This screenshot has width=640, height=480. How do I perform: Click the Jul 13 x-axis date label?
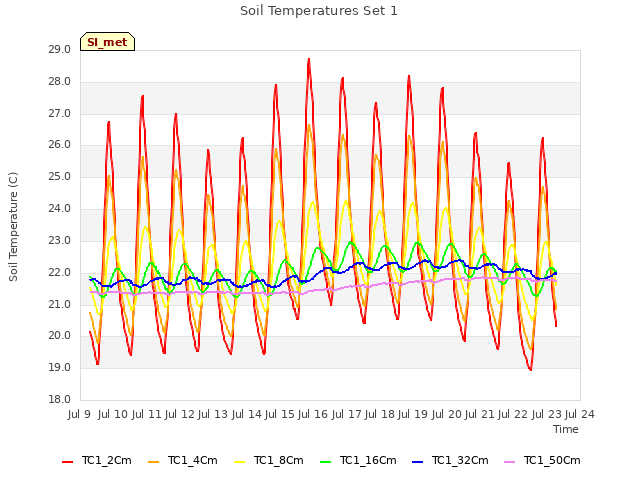(212, 414)
